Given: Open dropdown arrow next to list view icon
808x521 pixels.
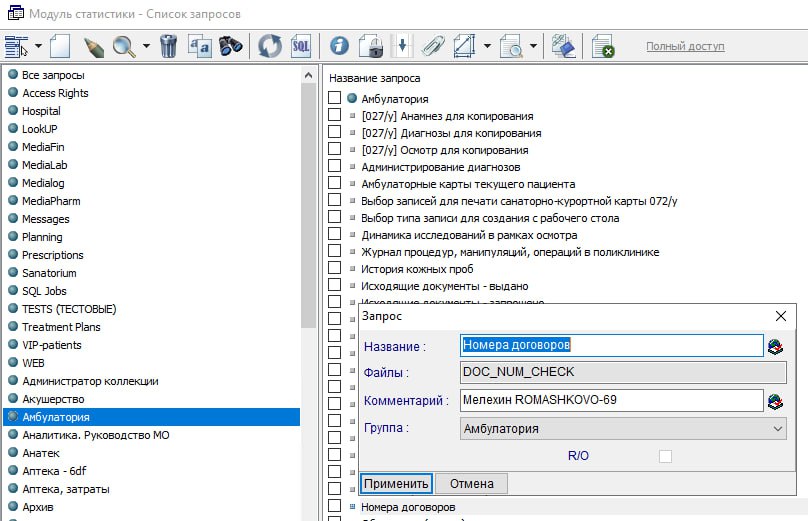Looking at the screenshot, I should (x=38, y=46).
